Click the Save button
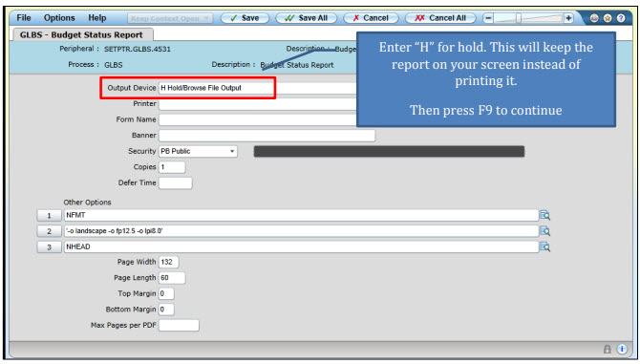Image resolution: width=640 pixels, height=364 pixels. pos(245,18)
